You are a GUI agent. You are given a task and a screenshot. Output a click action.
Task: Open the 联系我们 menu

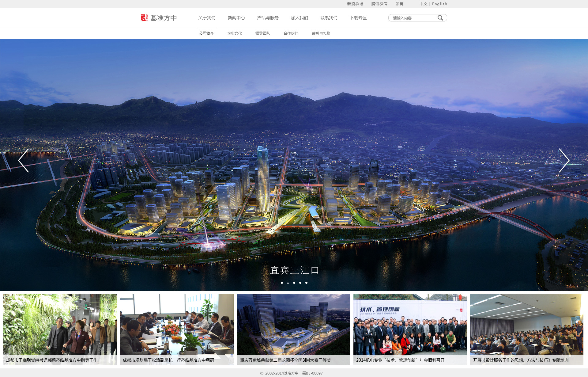[x=329, y=18]
